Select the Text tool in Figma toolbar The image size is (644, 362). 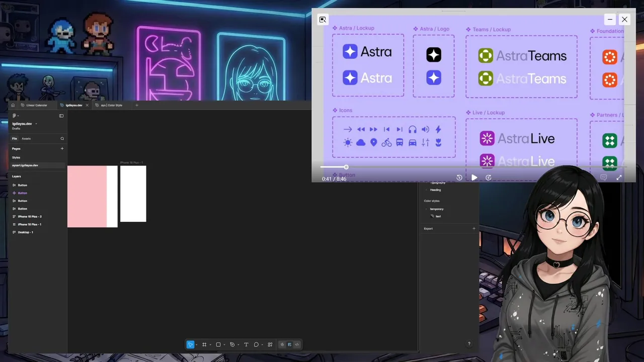(246, 344)
